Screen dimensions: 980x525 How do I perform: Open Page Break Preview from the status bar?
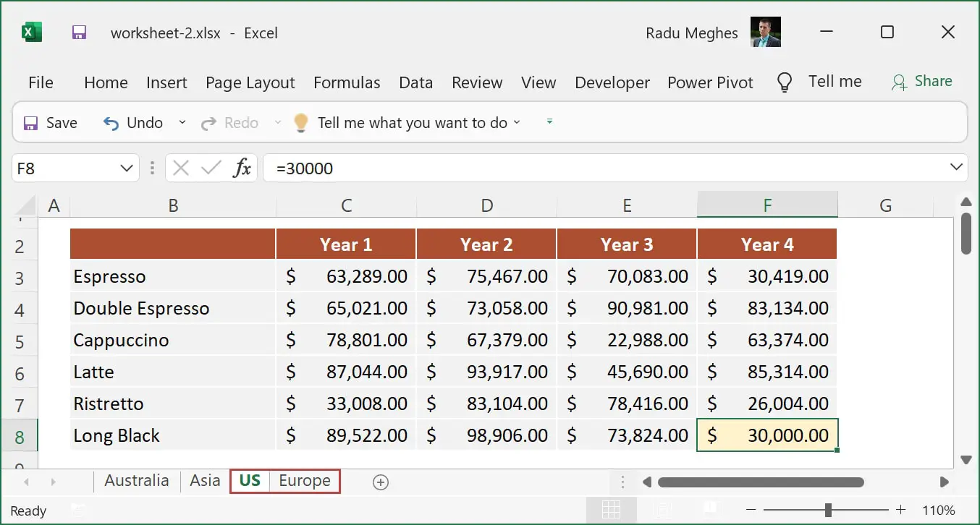point(711,510)
